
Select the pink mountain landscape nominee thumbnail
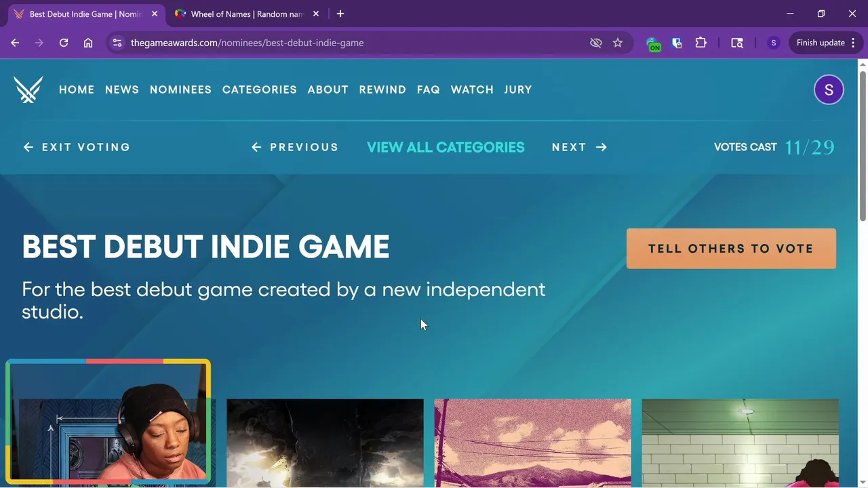(532, 443)
